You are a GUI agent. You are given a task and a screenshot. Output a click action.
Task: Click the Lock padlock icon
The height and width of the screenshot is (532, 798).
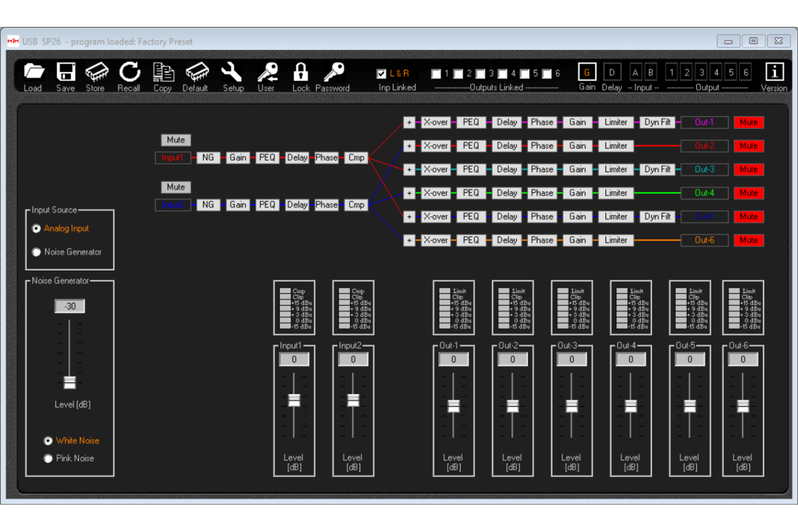301,73
